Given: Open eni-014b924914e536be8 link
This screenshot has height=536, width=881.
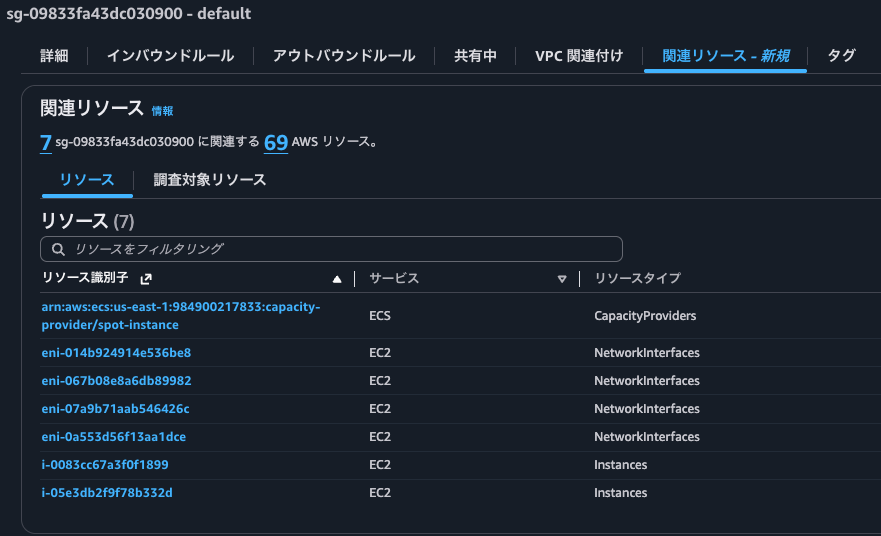Looking at the screenshot, I should pyautogui.click(x=116, y=353).
